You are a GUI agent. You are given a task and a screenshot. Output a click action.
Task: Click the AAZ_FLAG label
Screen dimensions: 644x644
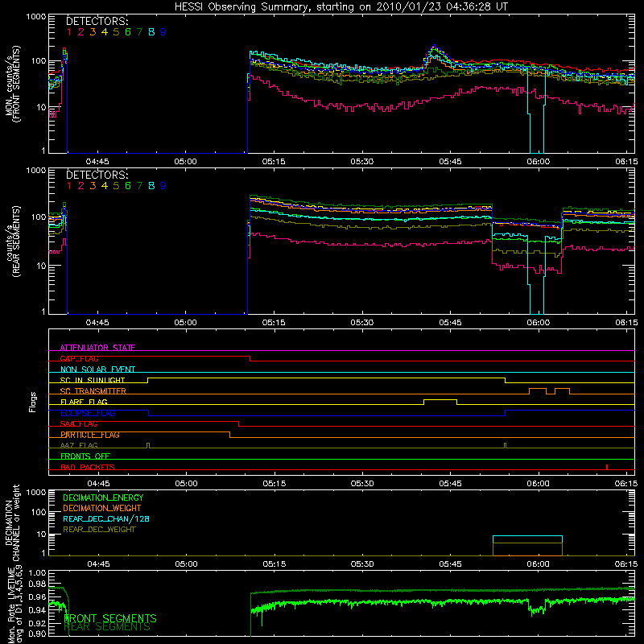pyautogui.click(x=79, y=446)
